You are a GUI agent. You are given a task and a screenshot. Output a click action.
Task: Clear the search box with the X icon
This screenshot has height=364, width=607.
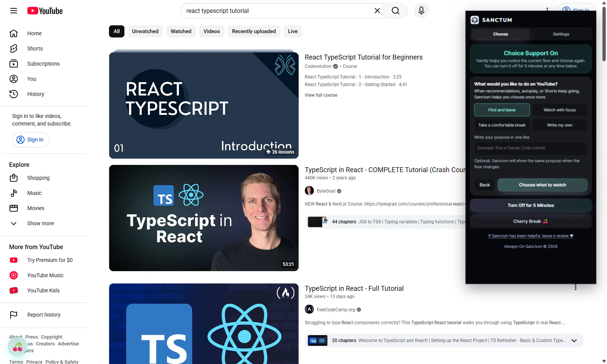(377, 11)
